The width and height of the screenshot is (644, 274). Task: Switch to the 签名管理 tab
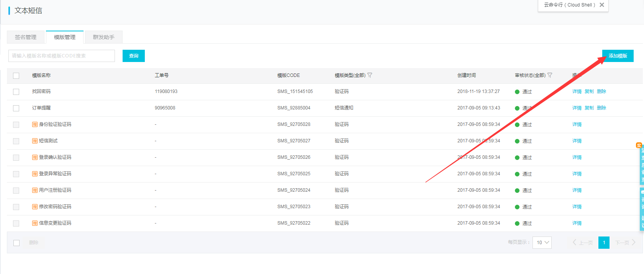(x=26, y=37)
